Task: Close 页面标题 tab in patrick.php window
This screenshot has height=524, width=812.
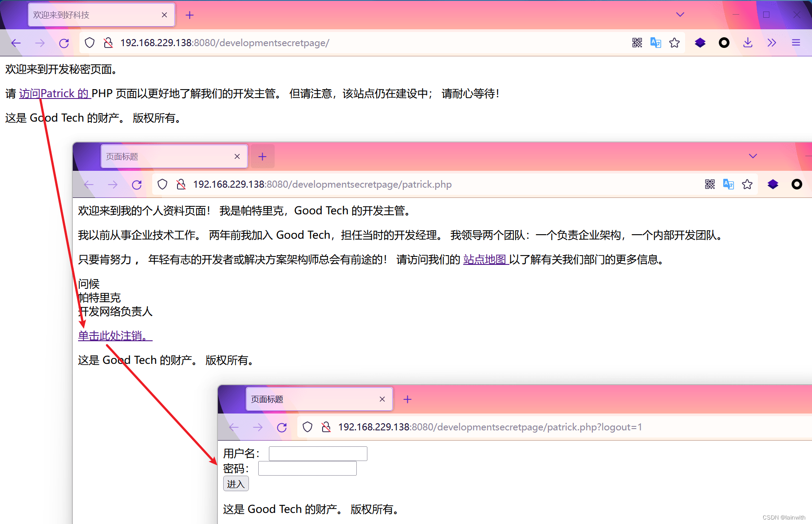Action: (237, 157)
